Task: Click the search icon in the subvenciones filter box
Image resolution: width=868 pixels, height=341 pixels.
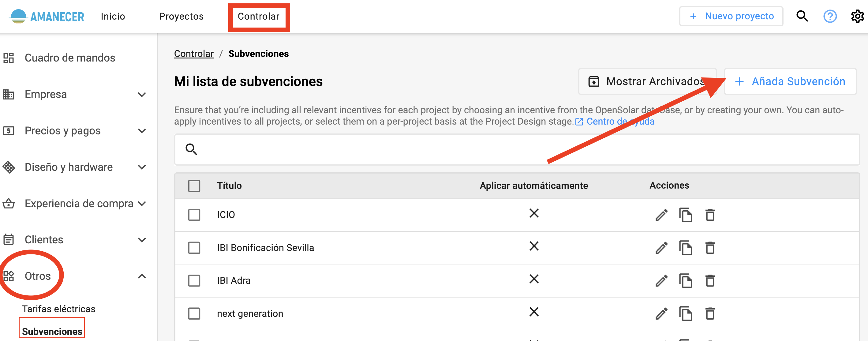Action: pos(191,149)
